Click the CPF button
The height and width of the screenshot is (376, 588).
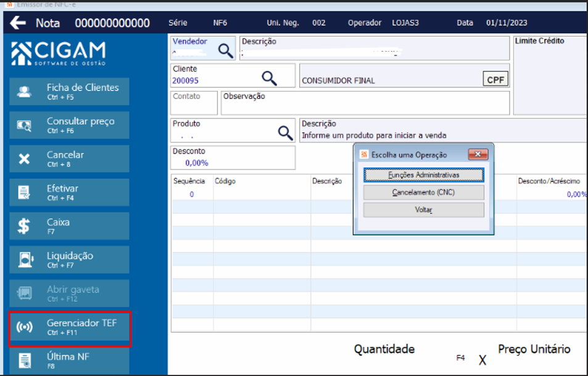[495, 79]
